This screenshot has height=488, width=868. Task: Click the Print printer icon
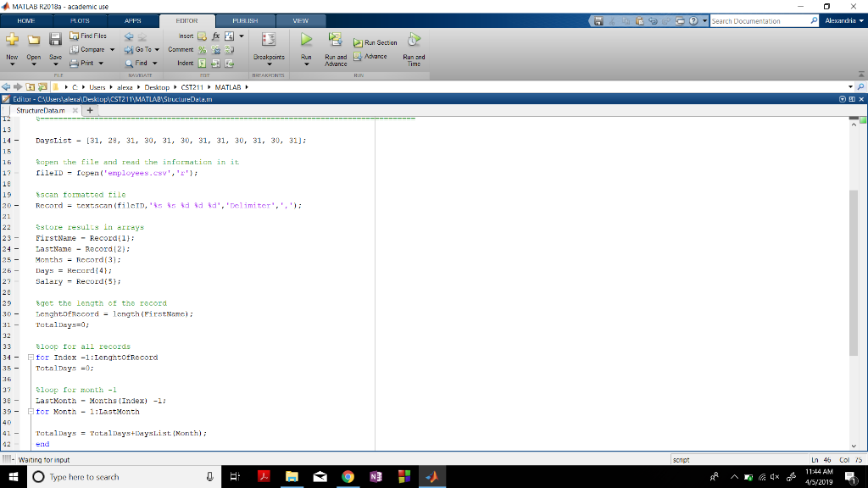click(75, 64)
